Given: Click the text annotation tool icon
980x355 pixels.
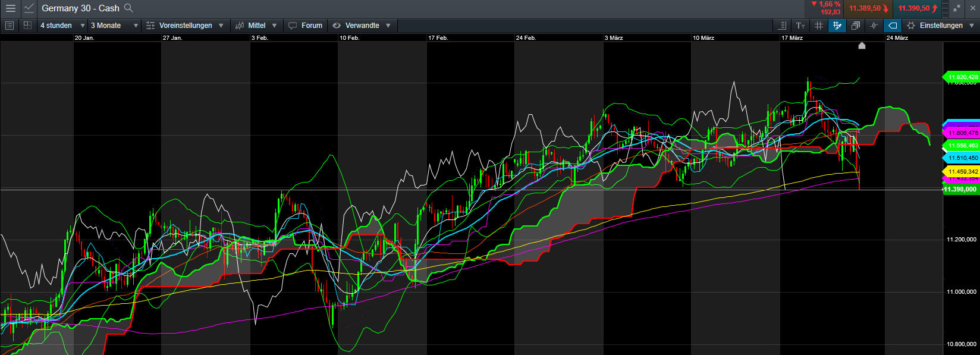Looking at the screenshot, I should coord(800,26).
